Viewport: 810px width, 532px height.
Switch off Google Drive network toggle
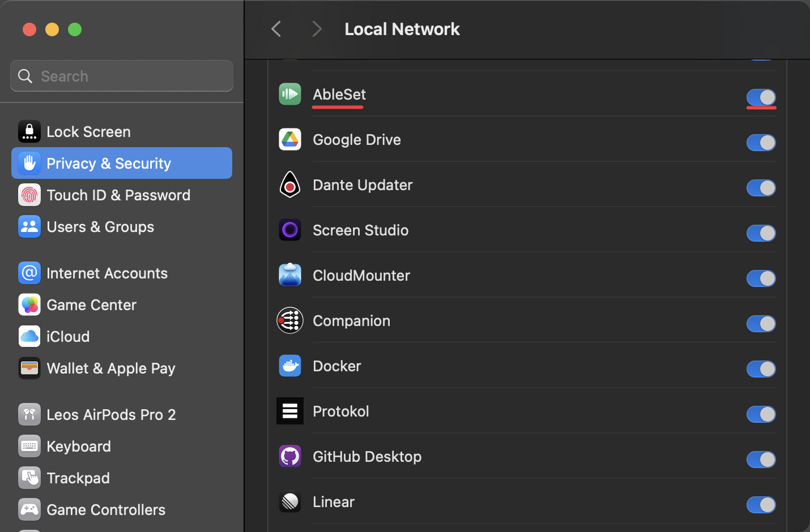(x=761, y=143)
